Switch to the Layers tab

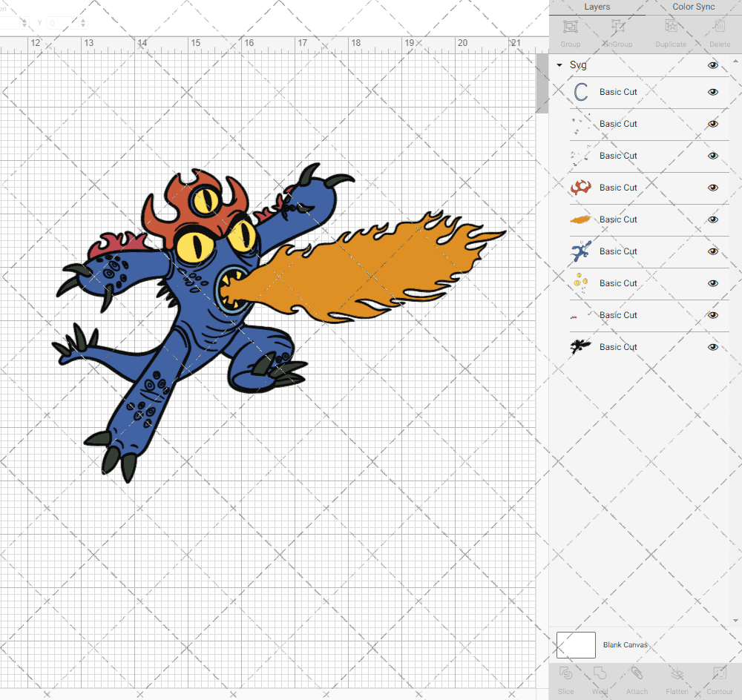click(597, 7)
